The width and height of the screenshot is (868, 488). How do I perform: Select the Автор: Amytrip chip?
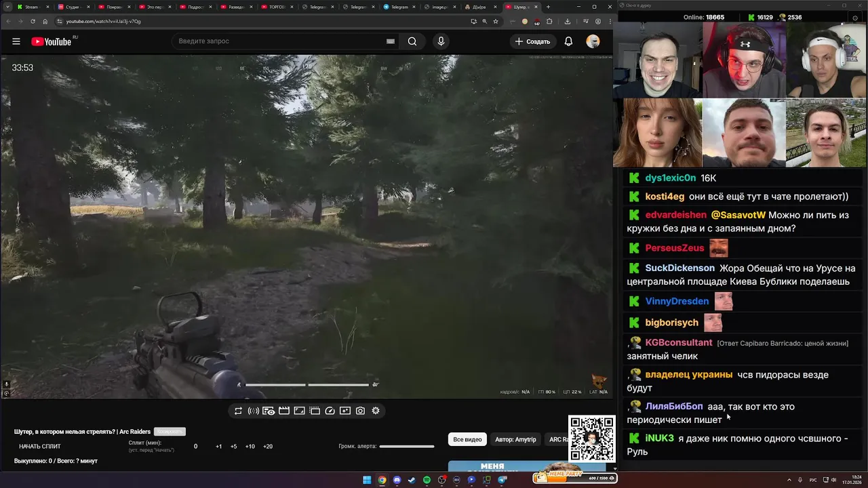[515, 439]
